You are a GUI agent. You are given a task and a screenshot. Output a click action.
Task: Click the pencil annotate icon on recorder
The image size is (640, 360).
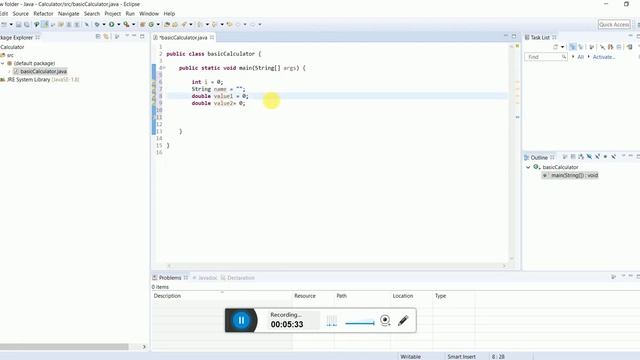(x=403, y=320)
